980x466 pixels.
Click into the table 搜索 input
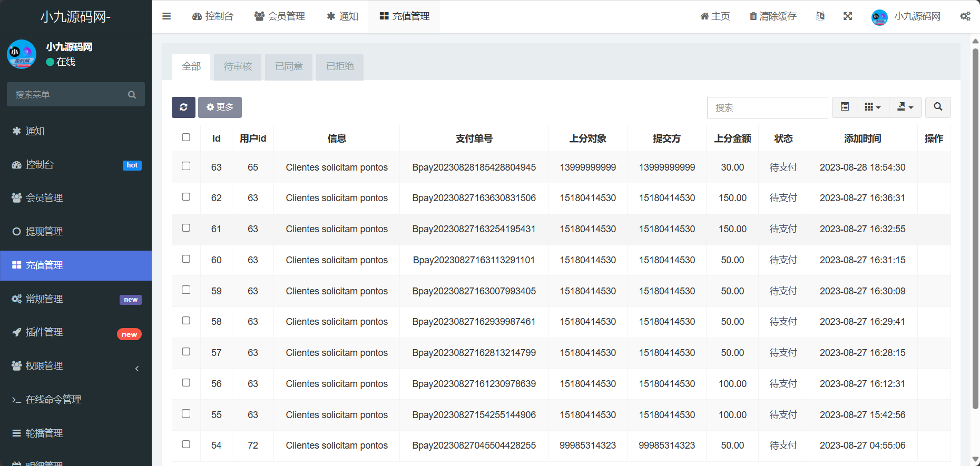point(767,107)
